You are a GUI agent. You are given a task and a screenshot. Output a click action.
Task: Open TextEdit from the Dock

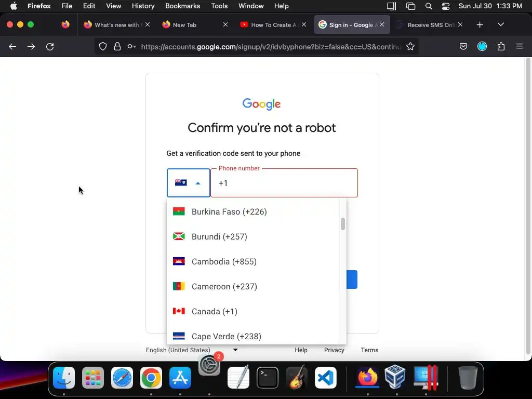pos(238,378)
